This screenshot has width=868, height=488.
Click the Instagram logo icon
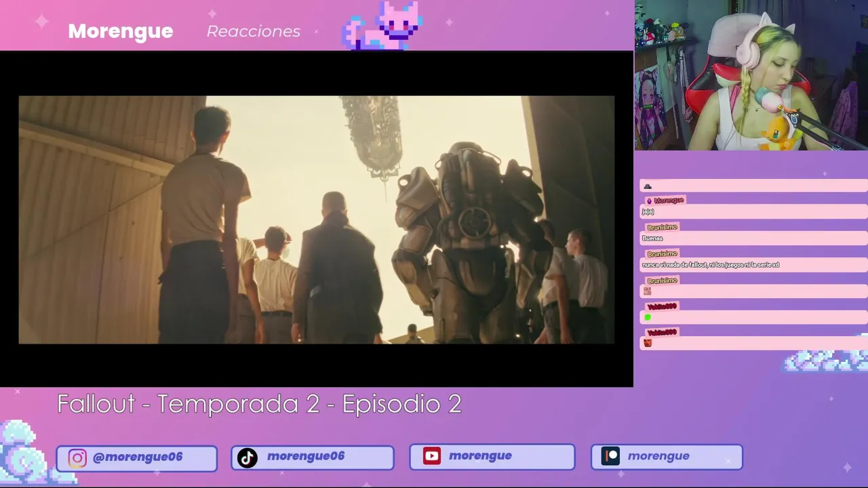point(77,458)
